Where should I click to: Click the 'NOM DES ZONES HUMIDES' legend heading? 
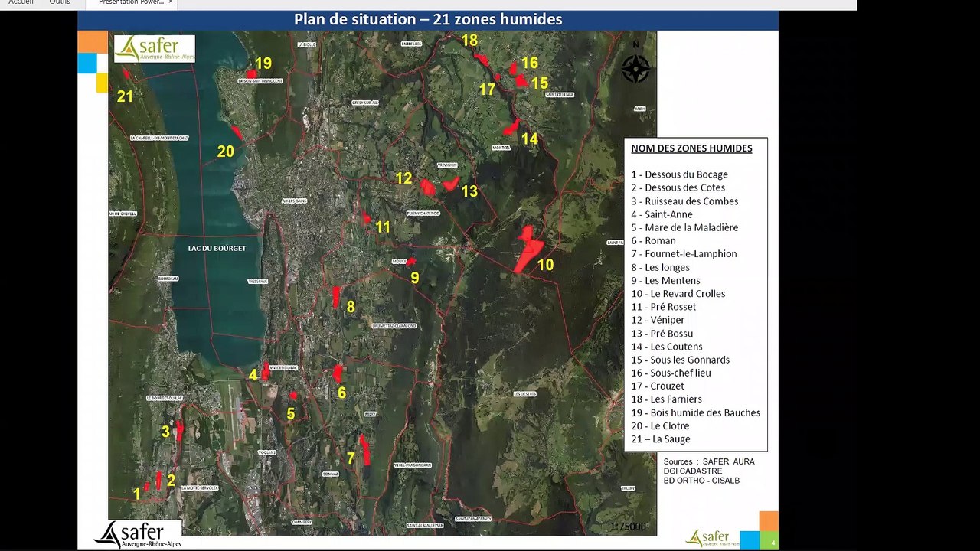(691, 148)
